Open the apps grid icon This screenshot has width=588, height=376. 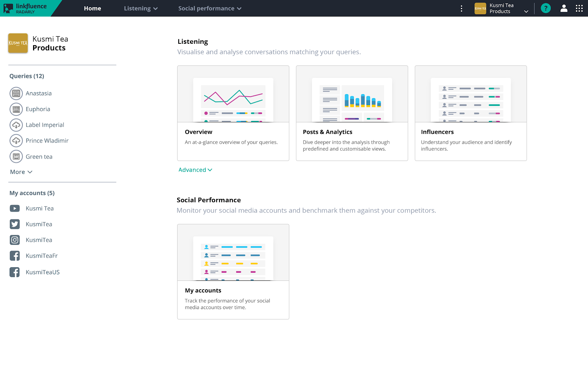pyautogui.click(x=579, y=8)
